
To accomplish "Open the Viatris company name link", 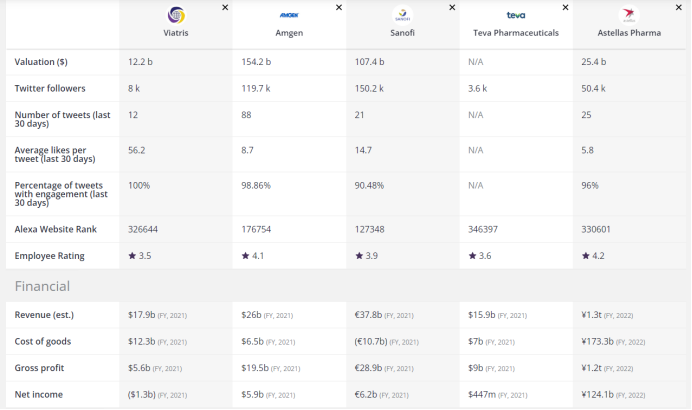I will click(175, 33).
